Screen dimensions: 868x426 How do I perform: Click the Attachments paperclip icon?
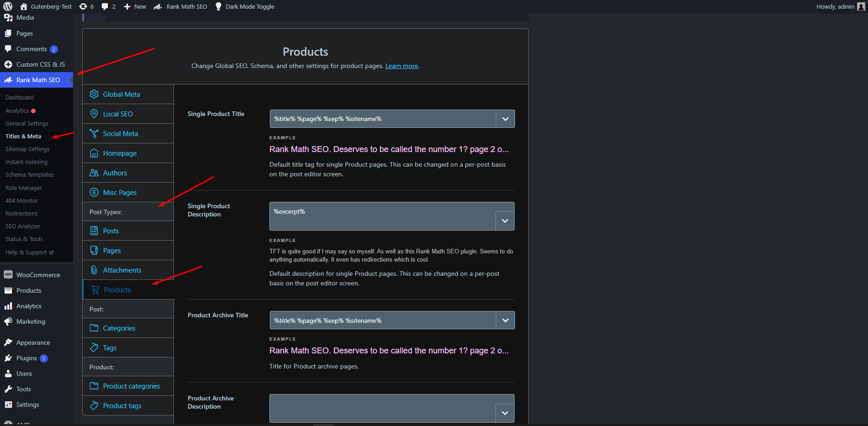(x=94, y=270)
